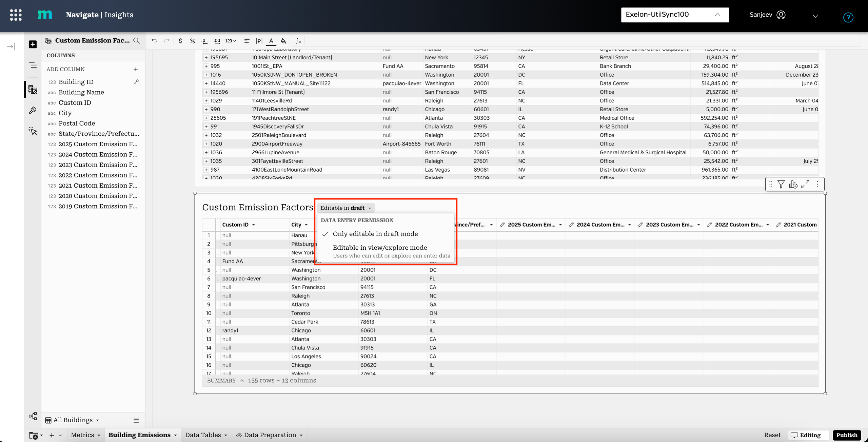Switch to the Data Tables tab
Viewport: 868px width, 442px height.
(203, 435)
